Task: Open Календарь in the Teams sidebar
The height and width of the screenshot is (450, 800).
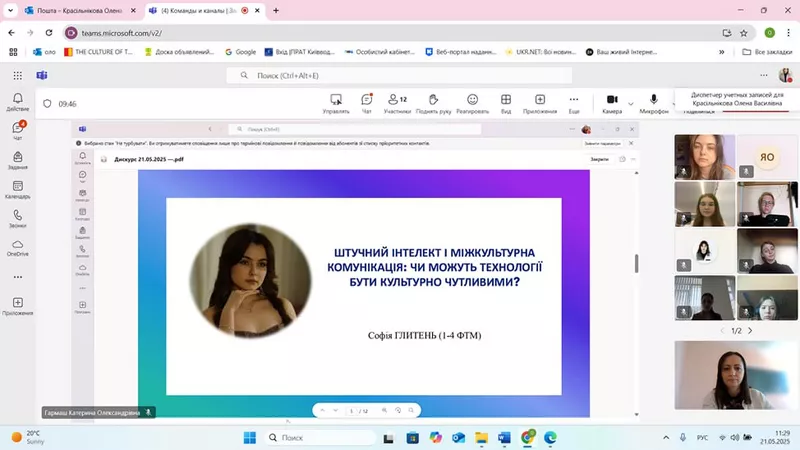Action: click(17, 189)
